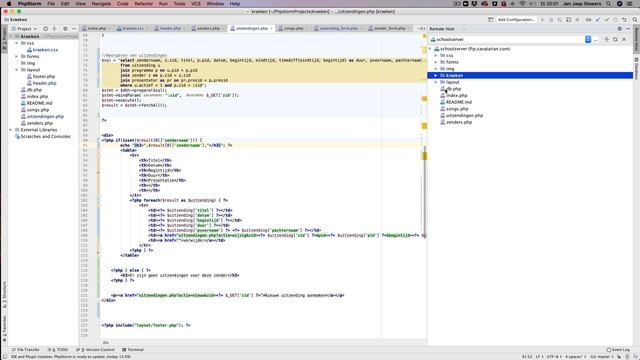This screenshot has width=640, height=360.
Task: Click the locate/scroll-from-source target icon in Project panel
Action: pos(45,29)
